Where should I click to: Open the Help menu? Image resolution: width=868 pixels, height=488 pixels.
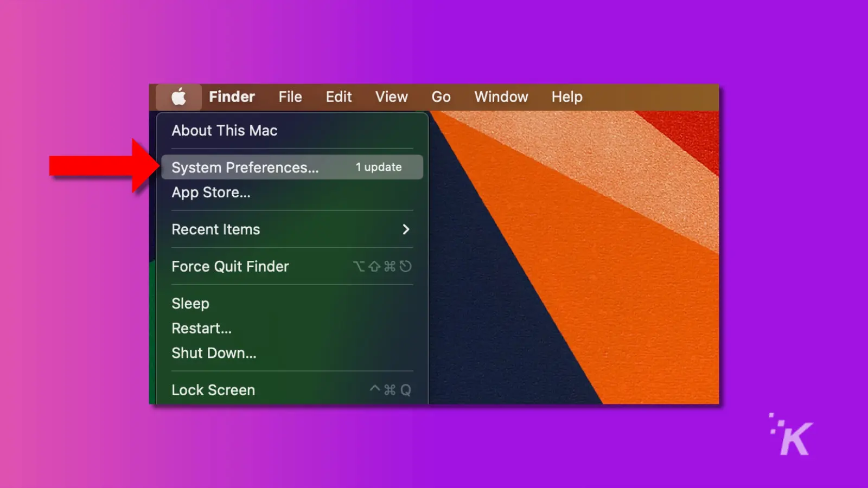(567, 97)
